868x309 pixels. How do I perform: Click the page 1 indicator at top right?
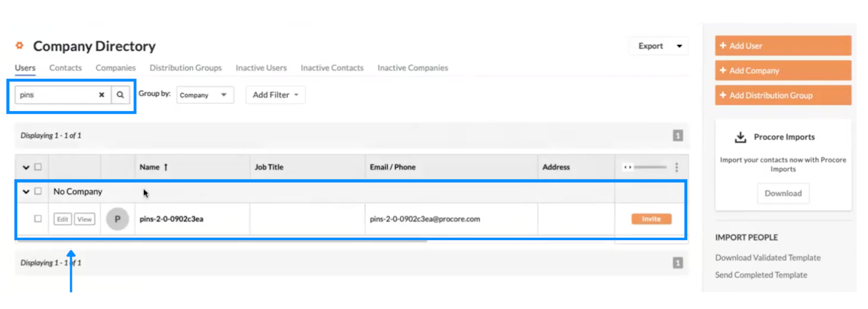678,136
